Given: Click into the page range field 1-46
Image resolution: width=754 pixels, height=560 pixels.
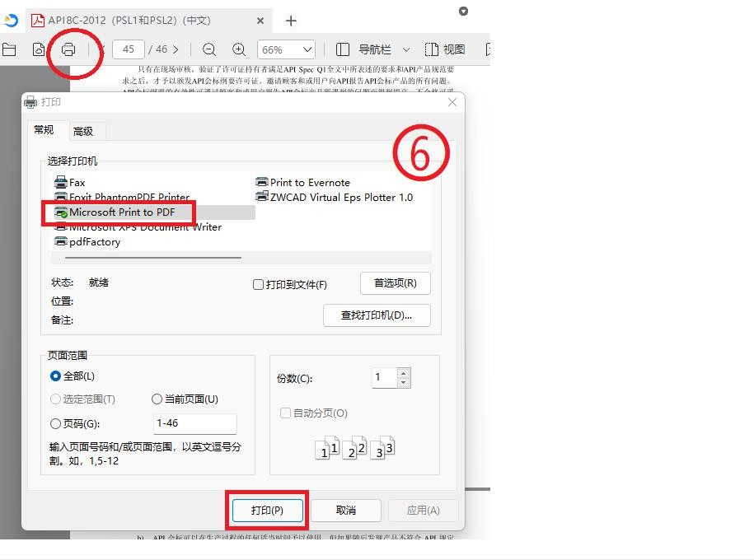Looking at the screenshot, I should (194, 423).
